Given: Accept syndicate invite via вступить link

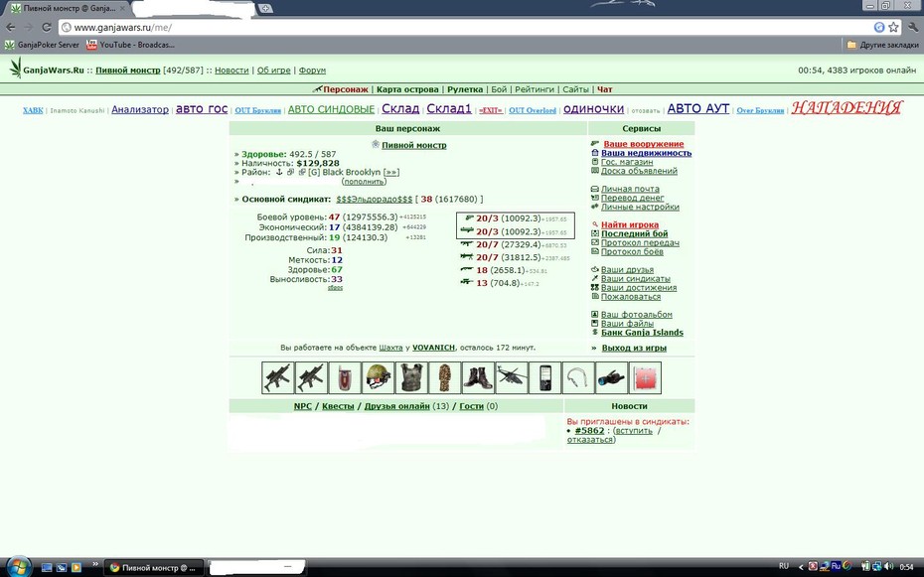Looking at the screenshot, I should pos(634,431).
